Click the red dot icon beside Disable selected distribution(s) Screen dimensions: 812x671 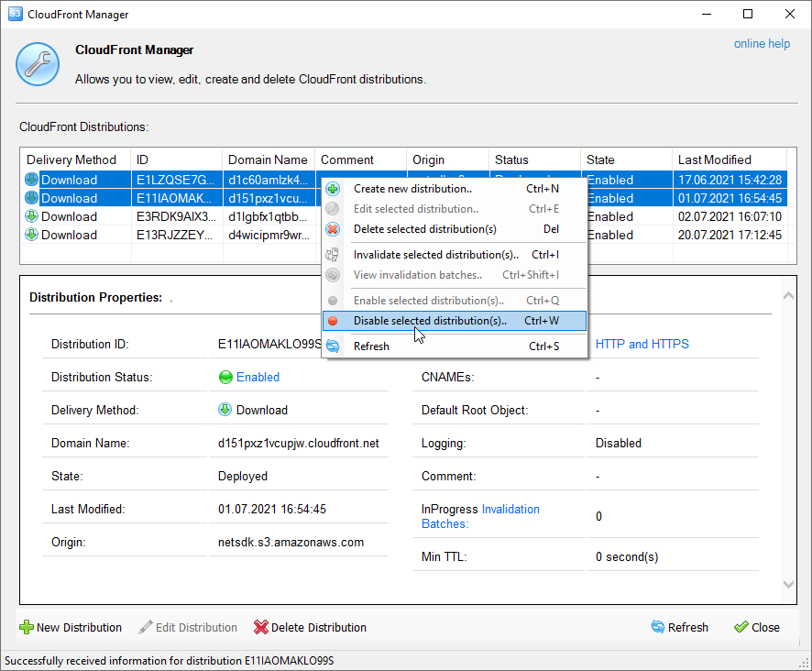coord(333,321)
